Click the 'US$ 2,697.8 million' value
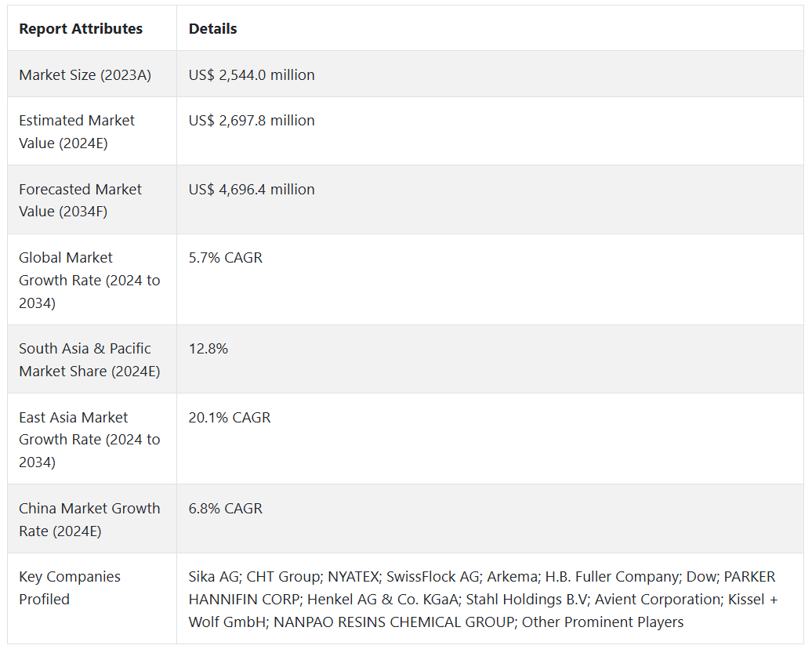812x649 pixels. point(252,121)
